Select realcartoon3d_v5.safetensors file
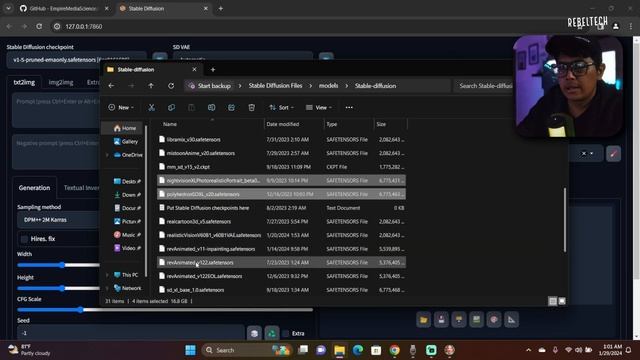This screenshot has width=640, height=360. click(x=282, y=222)
